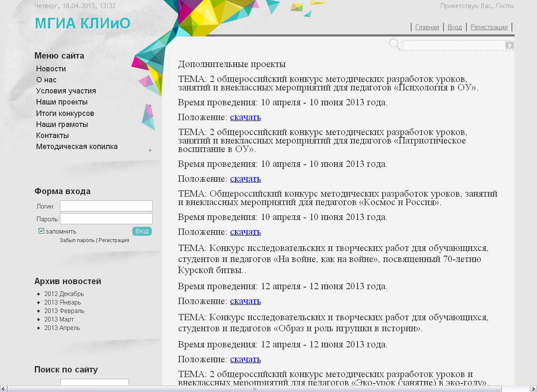
Task: Open the Забыл пароль link
Action: 77,240
